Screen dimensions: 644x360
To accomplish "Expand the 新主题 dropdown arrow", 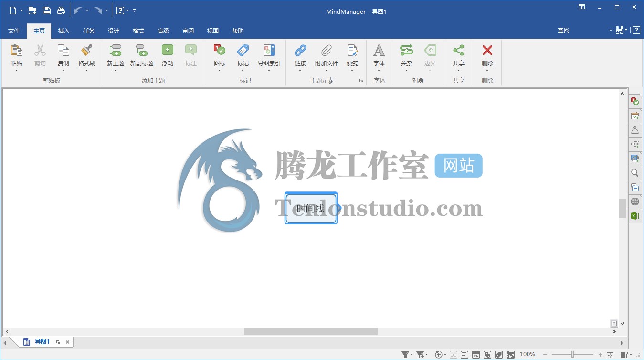I will tap(115, 71).
